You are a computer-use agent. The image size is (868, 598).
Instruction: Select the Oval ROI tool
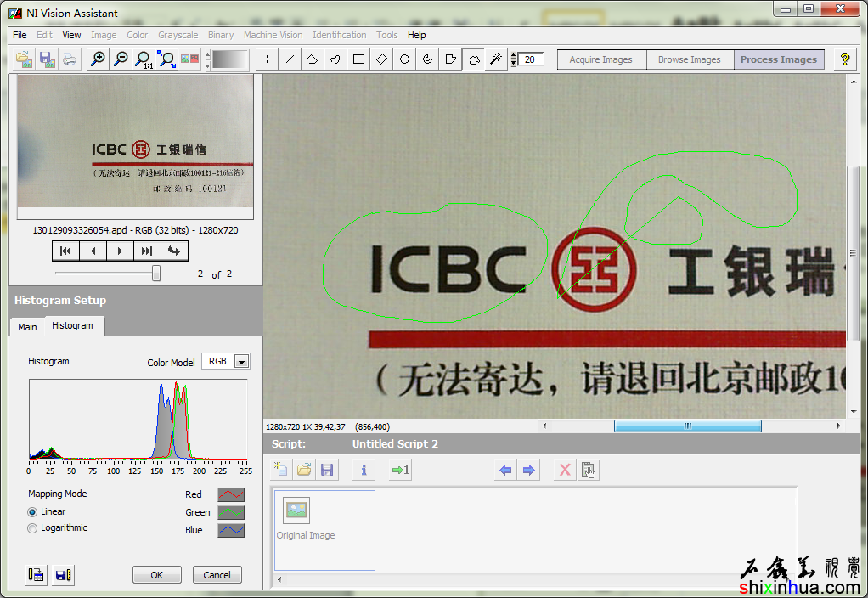pyautogui.click(x=405, y=59)
